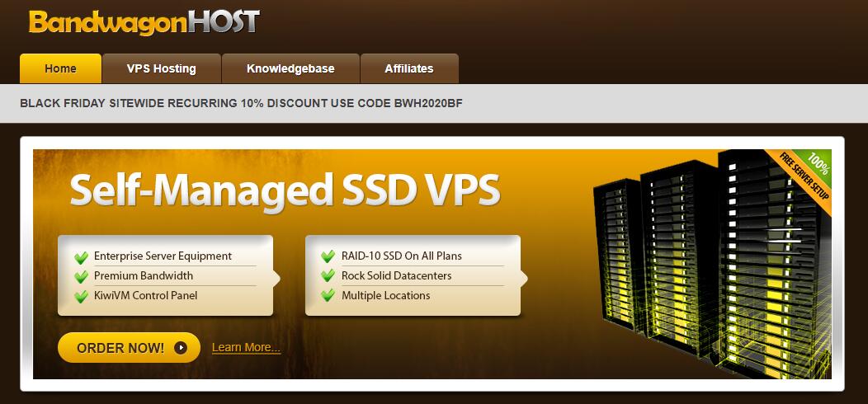This screenshot has width=868, height=404.
Task: Click the arrow icon inside Order Now button
Action: click(x=181, y=348)
